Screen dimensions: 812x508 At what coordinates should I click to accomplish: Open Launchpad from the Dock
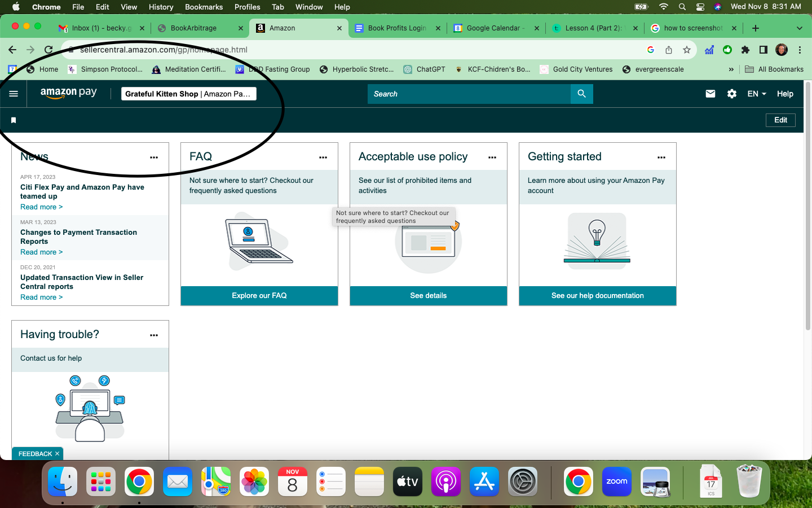tap(101, 482)
